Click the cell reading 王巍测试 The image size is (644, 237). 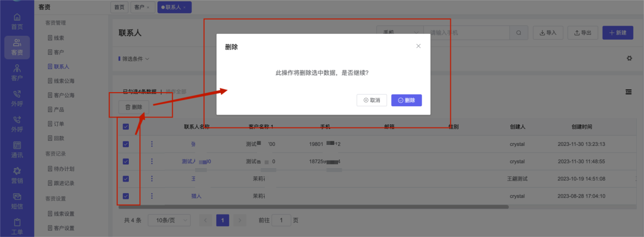click(x=517, y=179)
